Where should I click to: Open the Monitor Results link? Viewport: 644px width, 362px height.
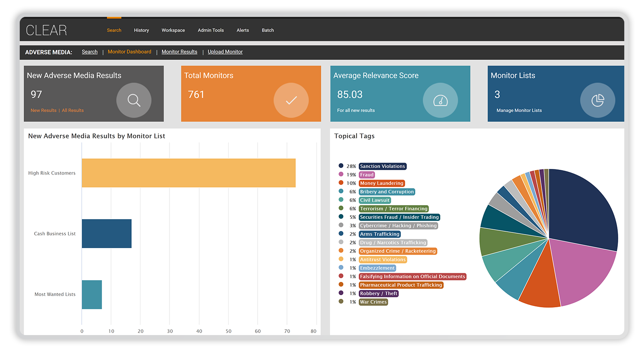click(x=180, y=52)
